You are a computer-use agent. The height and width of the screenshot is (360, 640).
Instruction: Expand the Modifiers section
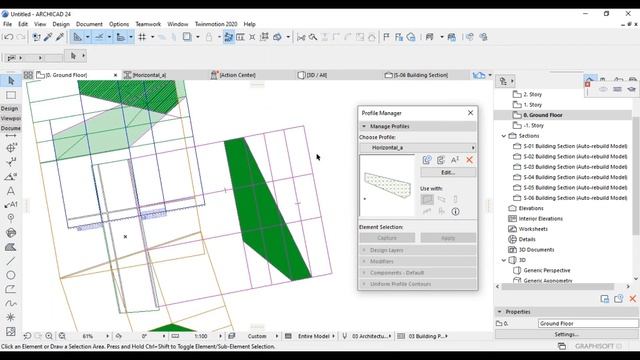418,261
